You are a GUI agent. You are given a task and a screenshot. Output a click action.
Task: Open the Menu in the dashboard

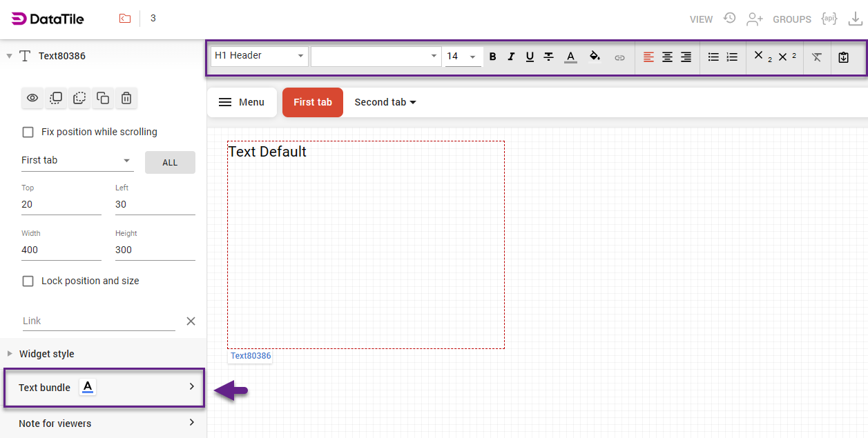point(242,101)
